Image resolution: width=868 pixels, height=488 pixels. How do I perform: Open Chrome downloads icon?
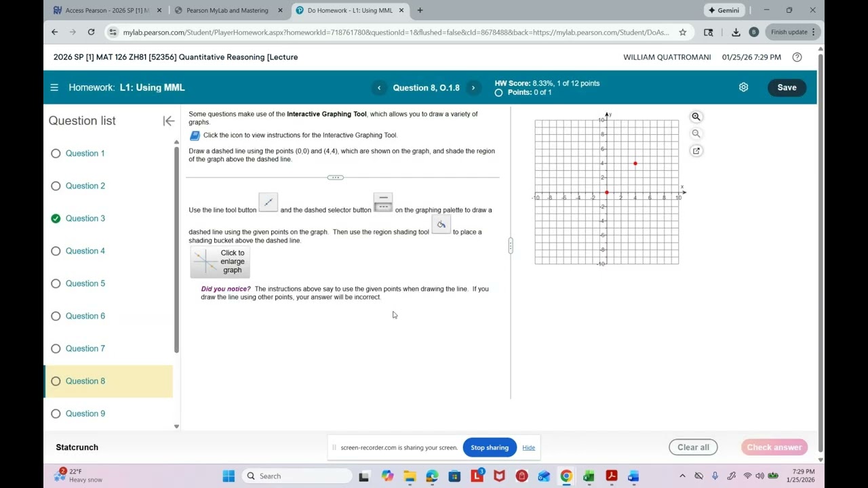736,32
